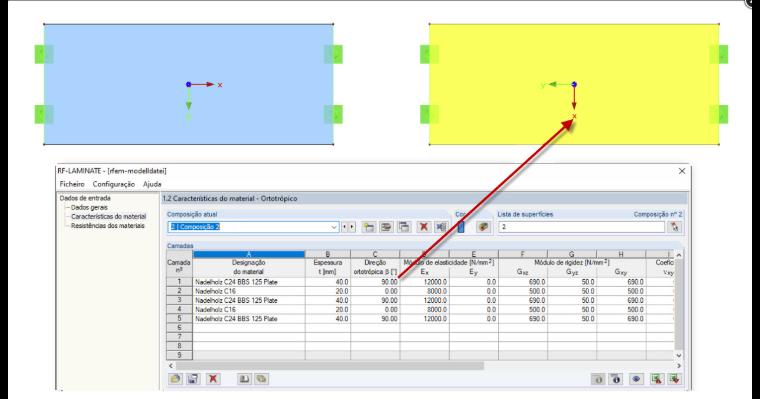The image size is (760, 399).
Task: Select Características do material tree item
Action: [x=109, y=217]
